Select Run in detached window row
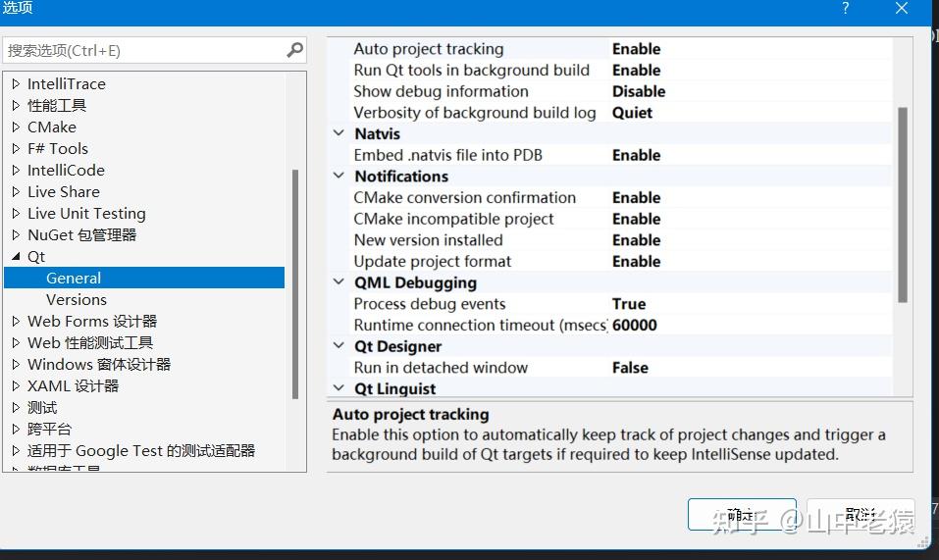 click(x=619, y=368)
